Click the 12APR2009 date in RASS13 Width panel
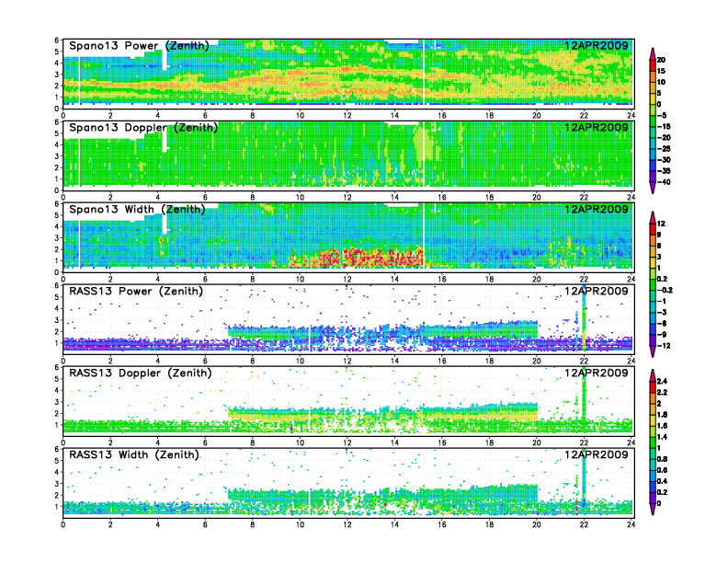 [597, 454]
